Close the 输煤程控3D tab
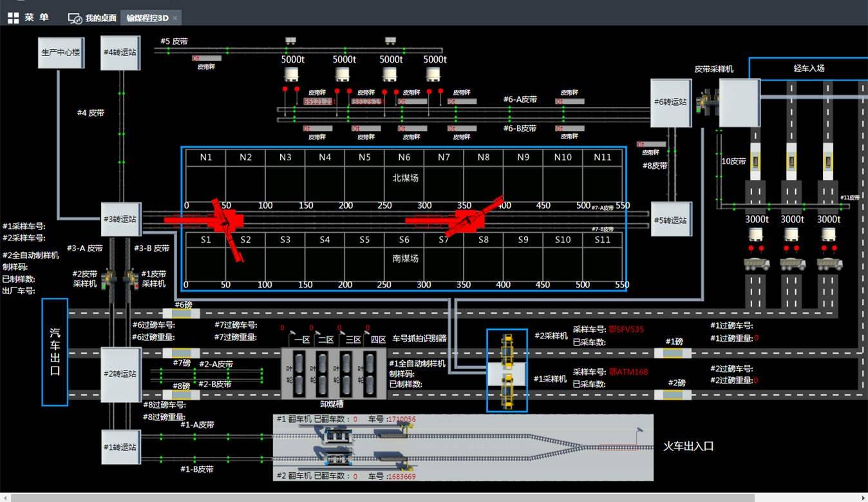Image resolution: width=868 pixels, height=502 pixels. (175, 18)
